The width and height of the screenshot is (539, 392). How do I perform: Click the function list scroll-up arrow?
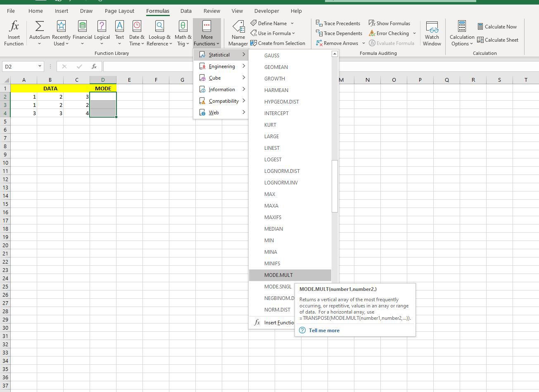pos(335,54)
